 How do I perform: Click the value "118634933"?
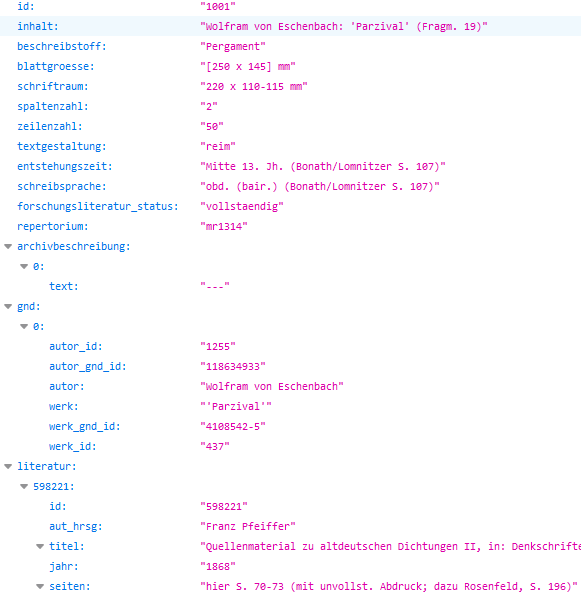tap(233, 366)
